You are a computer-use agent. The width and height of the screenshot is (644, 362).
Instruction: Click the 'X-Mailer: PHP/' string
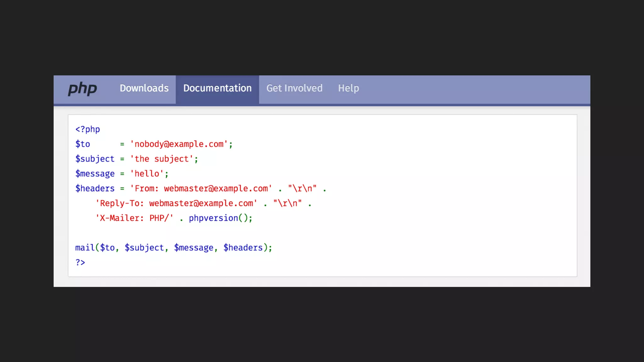click(x=135, y=218)
